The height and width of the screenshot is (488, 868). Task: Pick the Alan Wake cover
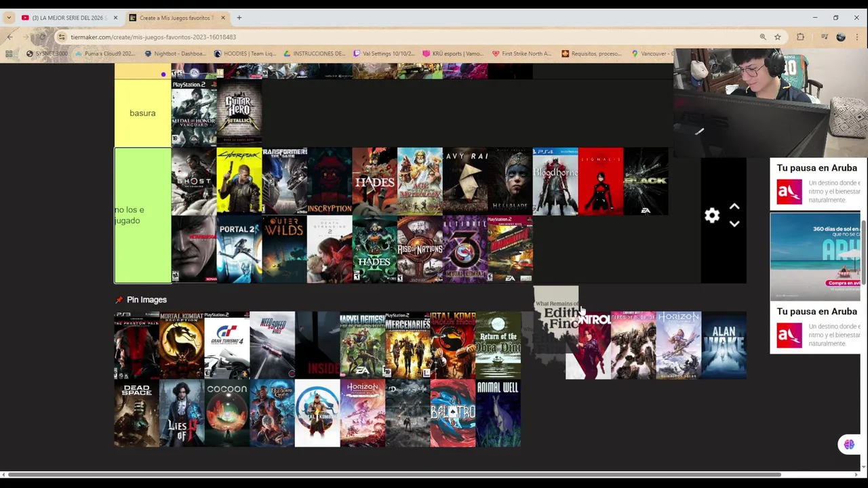724,345
